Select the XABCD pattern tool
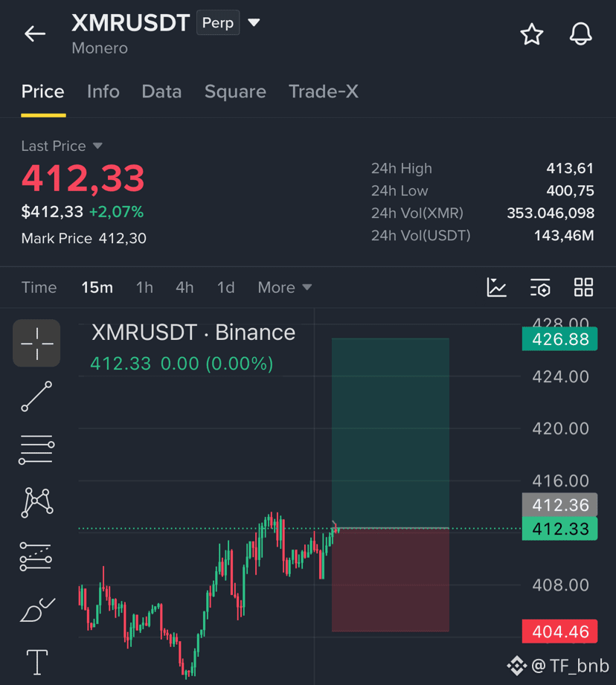The height and width of the screenshot is (685, 616). pos(36,502)
